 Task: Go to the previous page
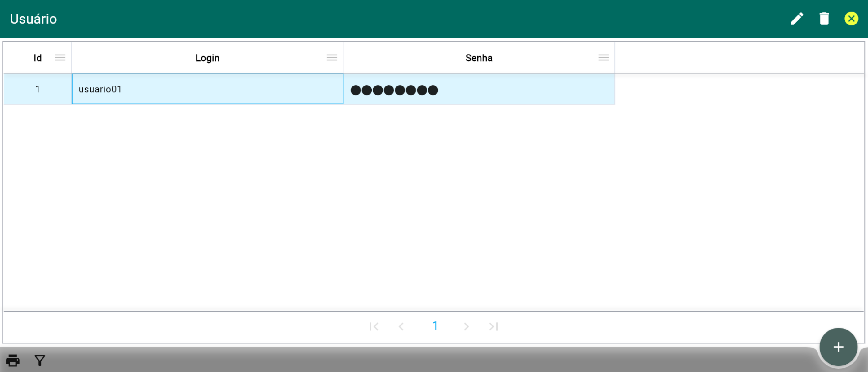(401, 326)
